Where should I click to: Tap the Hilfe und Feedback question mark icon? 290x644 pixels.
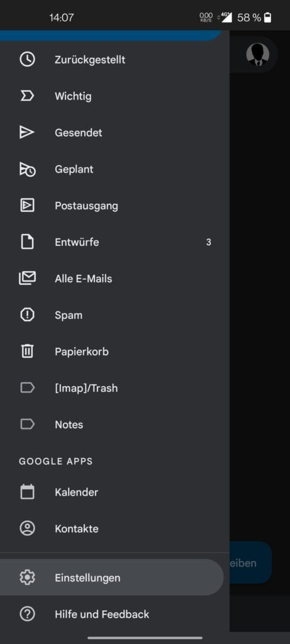(x=27, y=614)
